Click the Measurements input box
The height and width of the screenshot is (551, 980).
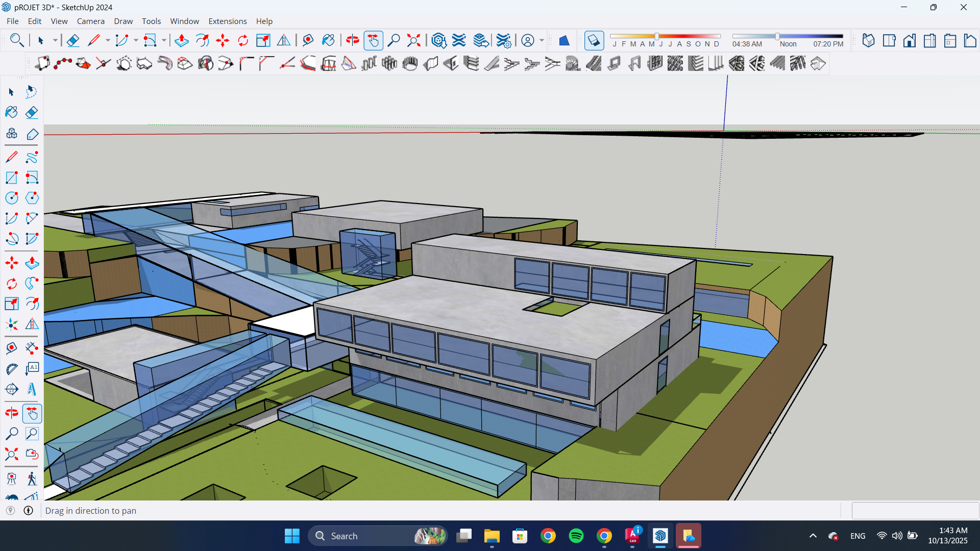click(x=915, y=511)
